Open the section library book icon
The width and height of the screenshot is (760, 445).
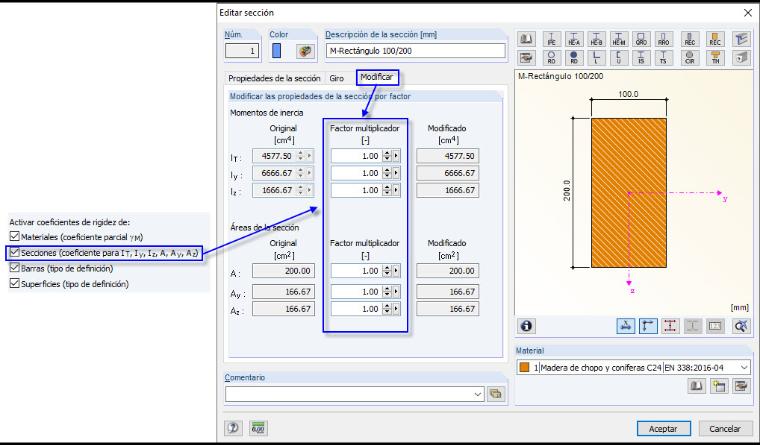coord(526,39)
